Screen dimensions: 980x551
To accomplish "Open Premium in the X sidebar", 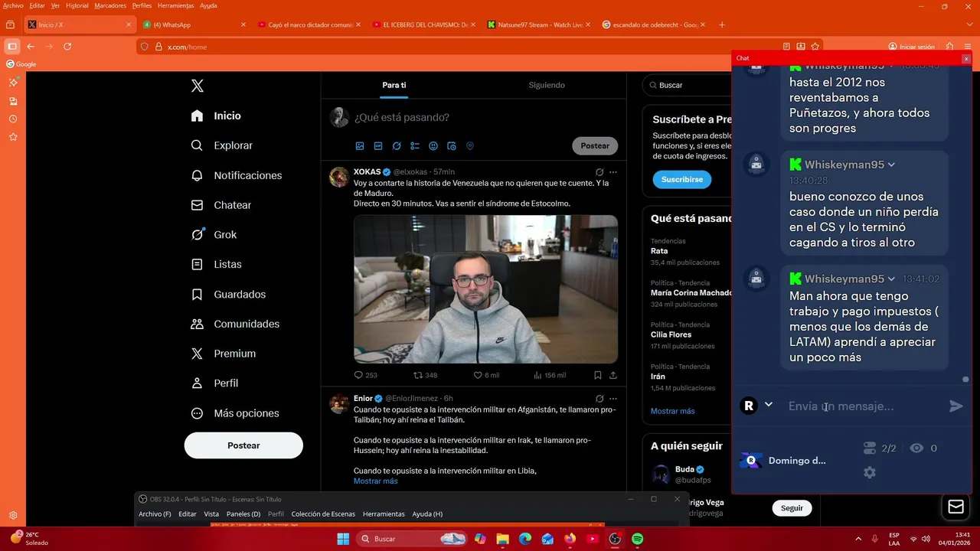I will [224, 354].
